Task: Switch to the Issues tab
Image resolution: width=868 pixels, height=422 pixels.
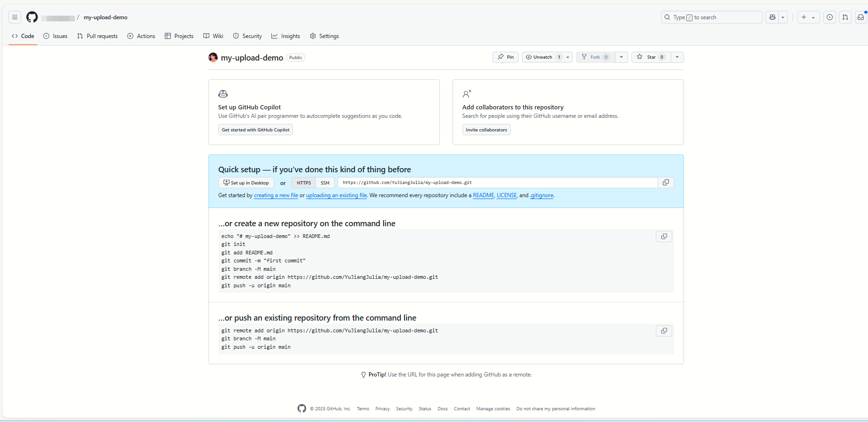Action: [x=55, y=36]
